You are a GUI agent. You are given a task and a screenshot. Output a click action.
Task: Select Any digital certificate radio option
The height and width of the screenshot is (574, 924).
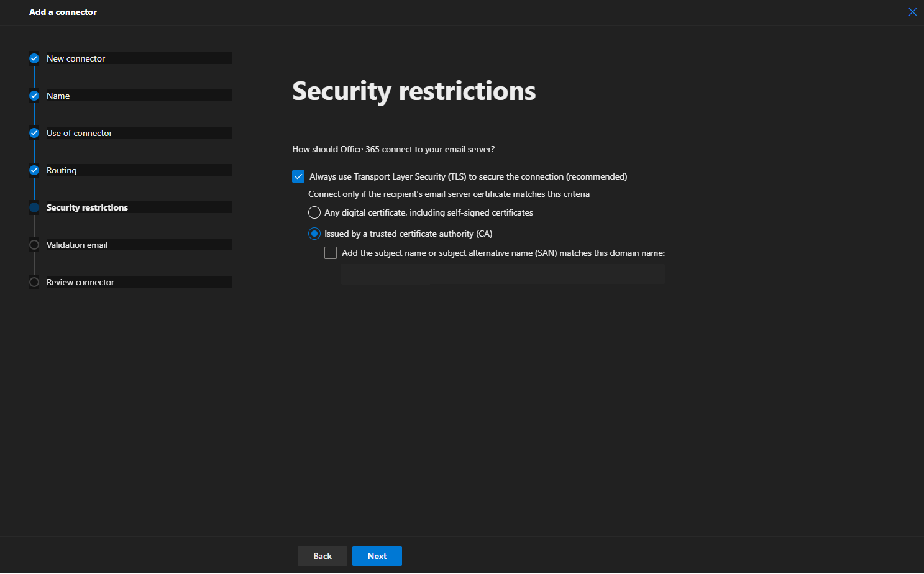pyautogui.click(x=314, y=212)
